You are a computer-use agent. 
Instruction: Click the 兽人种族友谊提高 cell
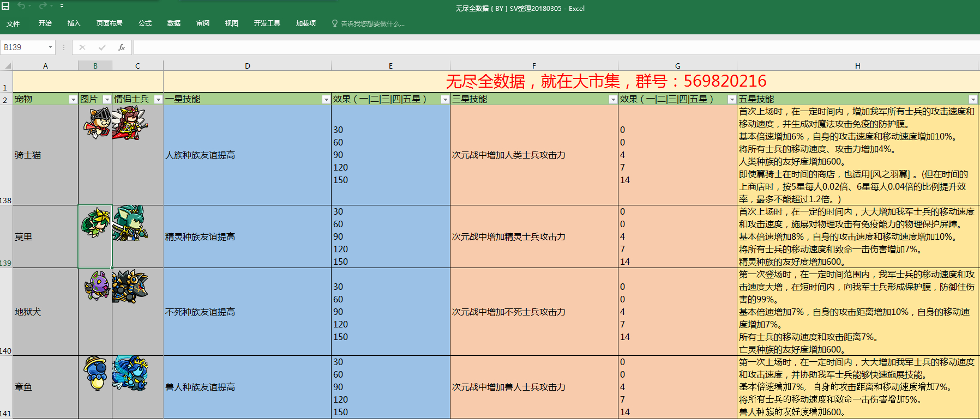(248, 387)
